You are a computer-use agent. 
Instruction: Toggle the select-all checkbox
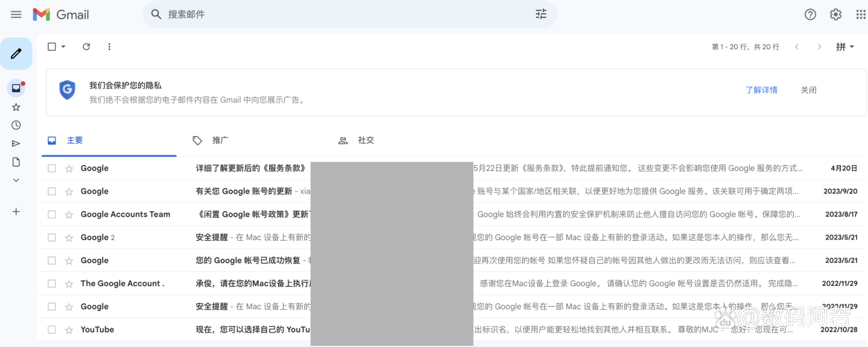click(x=51, y=46)
